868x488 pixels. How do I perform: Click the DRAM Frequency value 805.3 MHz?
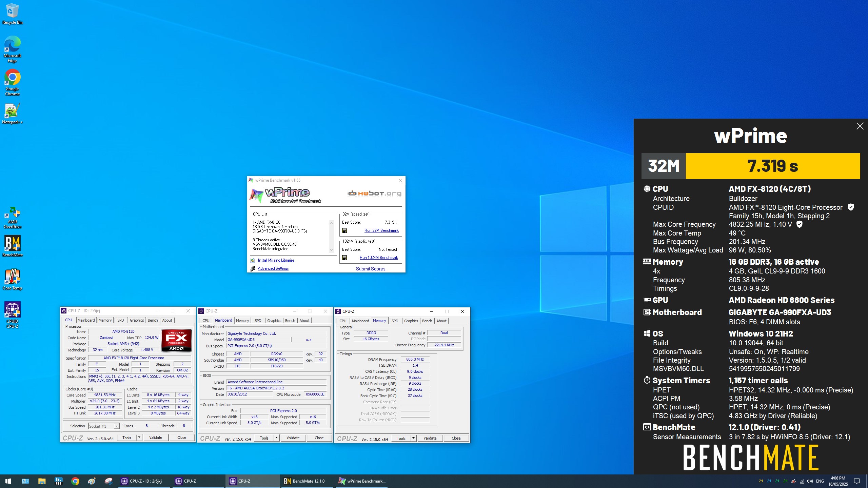[x=415, y=359]
